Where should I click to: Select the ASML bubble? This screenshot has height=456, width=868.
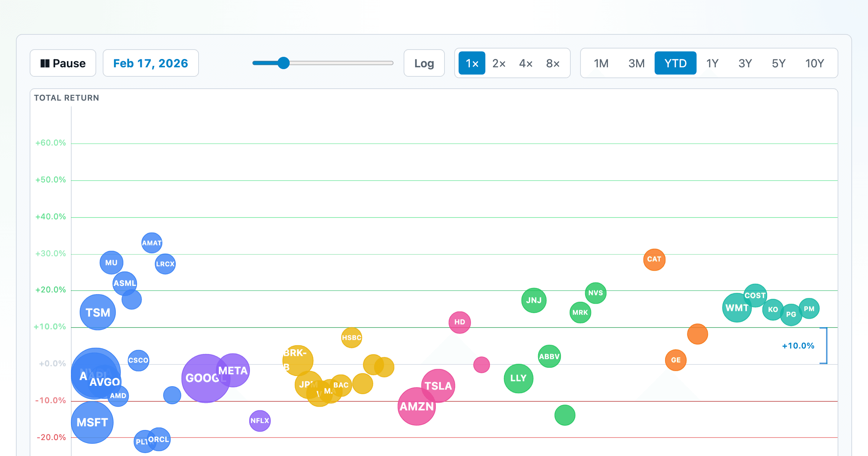tap(125, 283)
